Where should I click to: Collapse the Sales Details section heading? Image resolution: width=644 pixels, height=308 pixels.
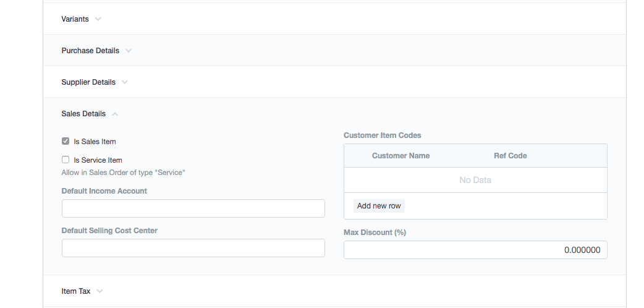coord(83,114)
